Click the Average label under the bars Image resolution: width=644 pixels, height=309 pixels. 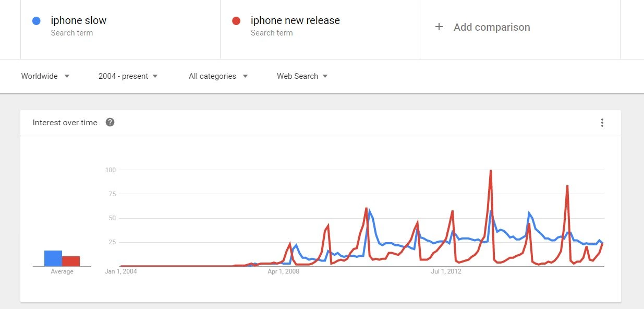pyautogui.click(x=62, y=271)
